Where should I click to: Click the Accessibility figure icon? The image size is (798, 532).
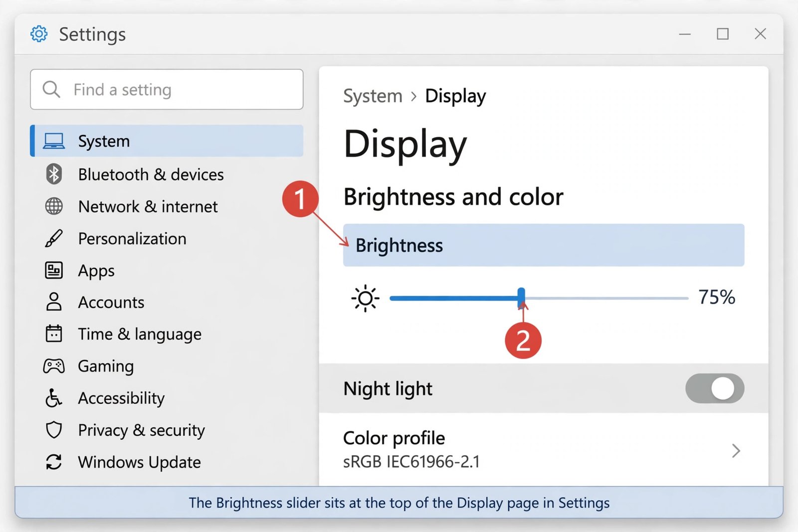(53, 398)
